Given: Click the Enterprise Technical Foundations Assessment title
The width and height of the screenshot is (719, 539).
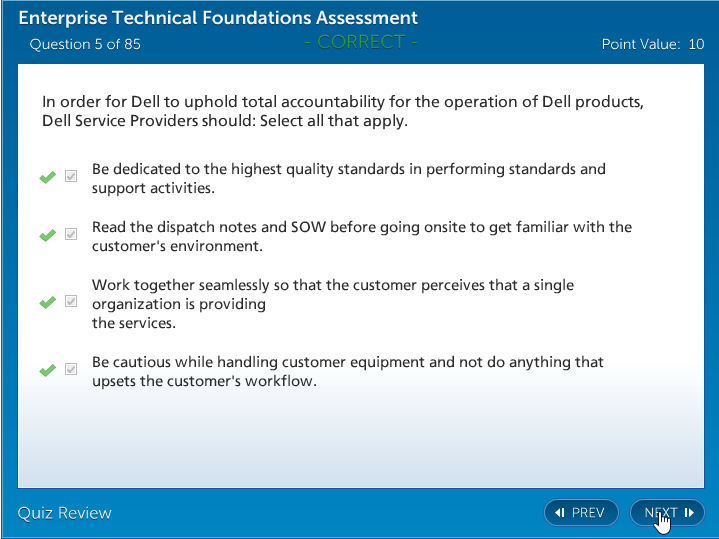Looking at the screenshot, I should (x=218, y=18).
